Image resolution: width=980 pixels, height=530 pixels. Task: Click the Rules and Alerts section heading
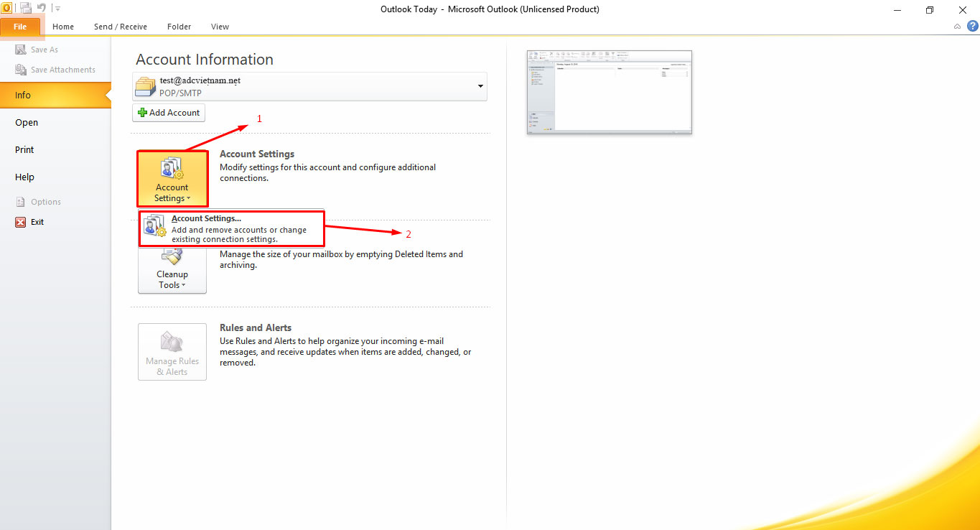256,327
